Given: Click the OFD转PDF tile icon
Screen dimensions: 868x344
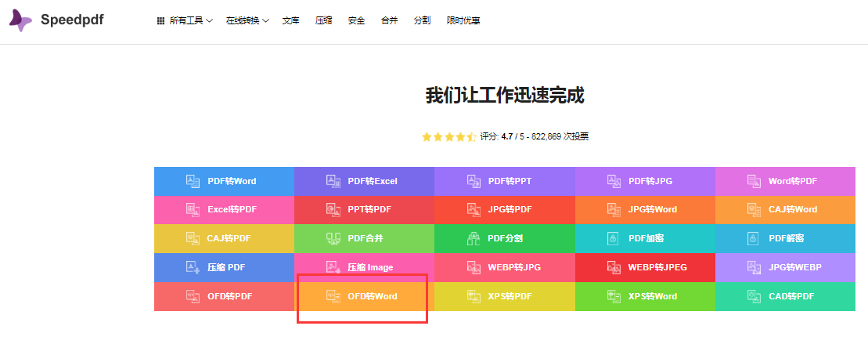Looking at the screenshot, I should 193,296.
